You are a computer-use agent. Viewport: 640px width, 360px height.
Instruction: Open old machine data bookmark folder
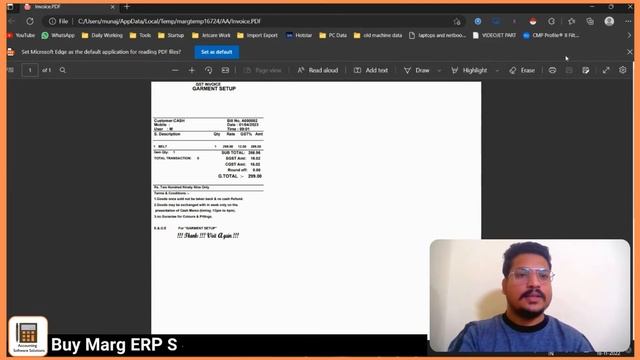click(x=378, y=36)
